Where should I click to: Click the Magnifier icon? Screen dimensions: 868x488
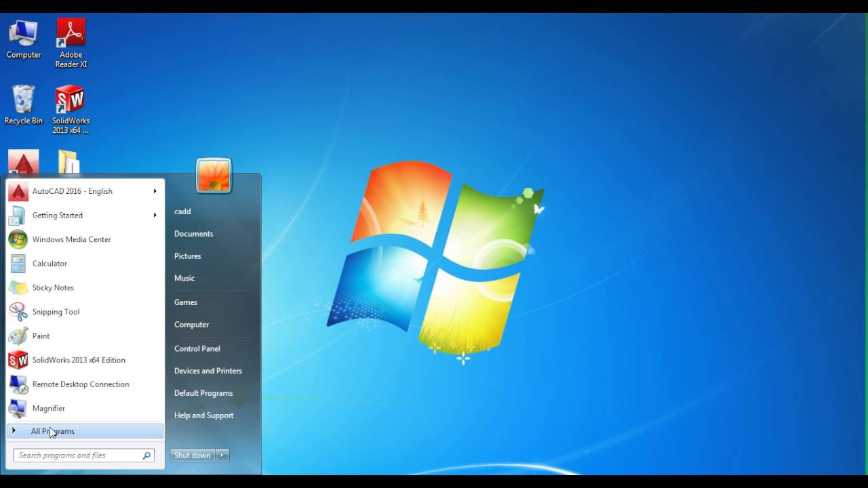(18, 408)
